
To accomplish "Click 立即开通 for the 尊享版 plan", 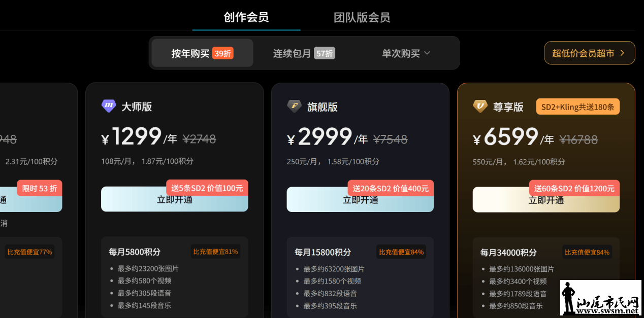I will tap(546, 200).
